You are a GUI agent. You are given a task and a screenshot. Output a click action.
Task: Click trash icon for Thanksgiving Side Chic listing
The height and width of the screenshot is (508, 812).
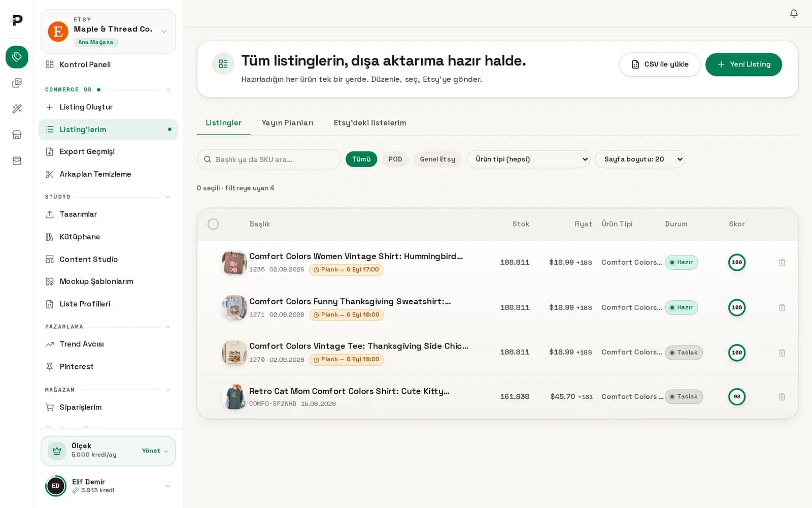(782, 353)
